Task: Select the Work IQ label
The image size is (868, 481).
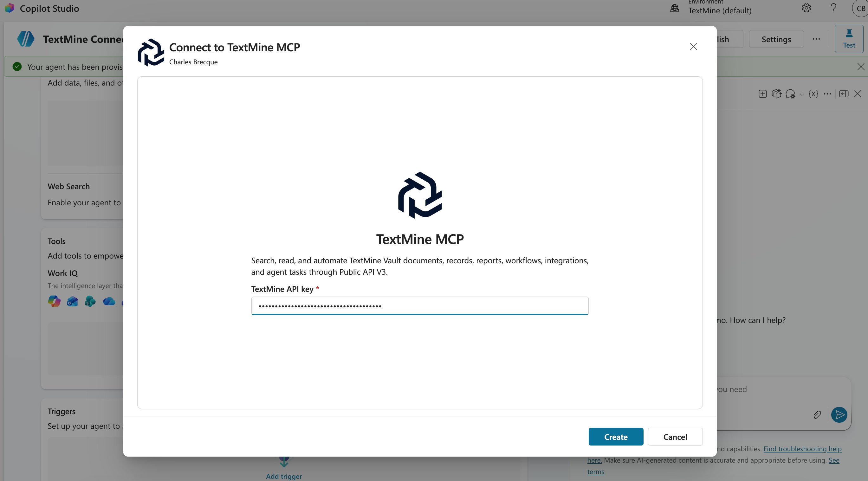Action: 63,273
